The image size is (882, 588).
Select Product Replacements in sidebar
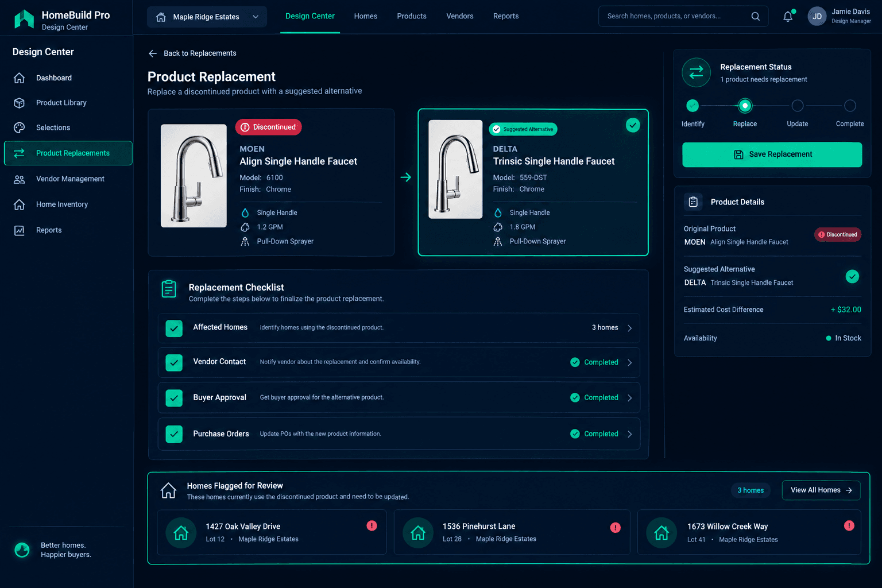[68, 153]
